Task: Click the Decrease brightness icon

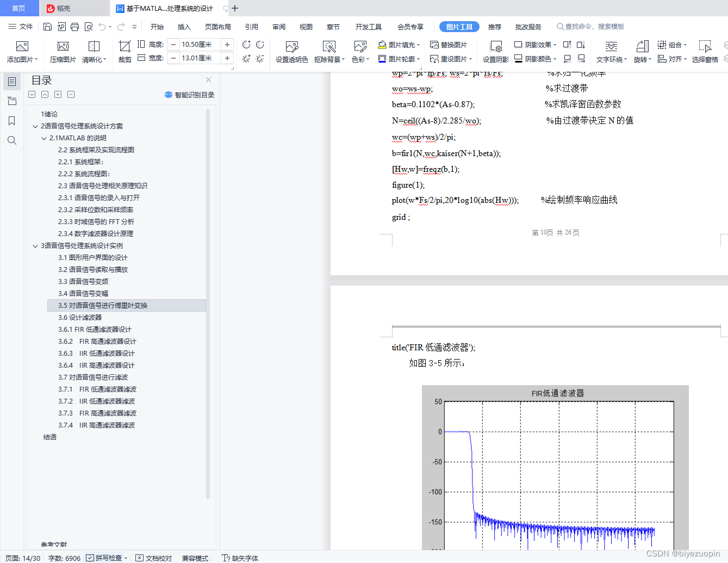Action: [x=260, y=58]
